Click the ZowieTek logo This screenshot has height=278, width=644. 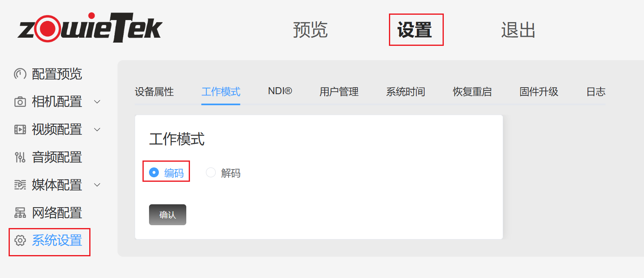(x=90, y=27)
